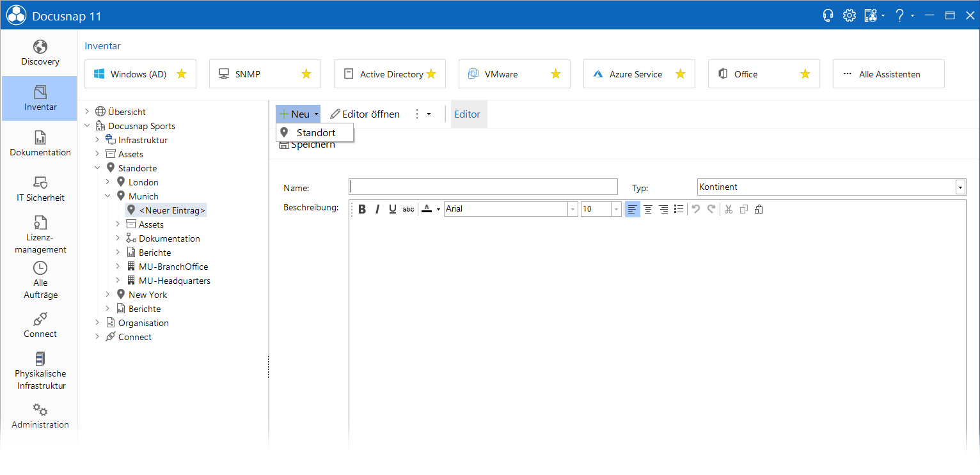Paste clipboard icon in editor toolbar
This screenshot has height=475, width=980.
tap(759, 209)
